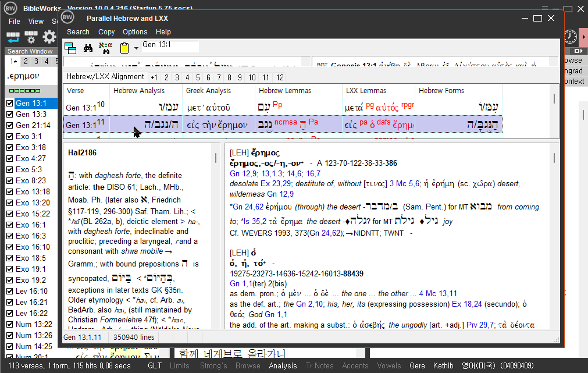Toggle the Num 14:25 checkbox
Image resolution: width=588 pixels, height=373 pixels.
10,346
